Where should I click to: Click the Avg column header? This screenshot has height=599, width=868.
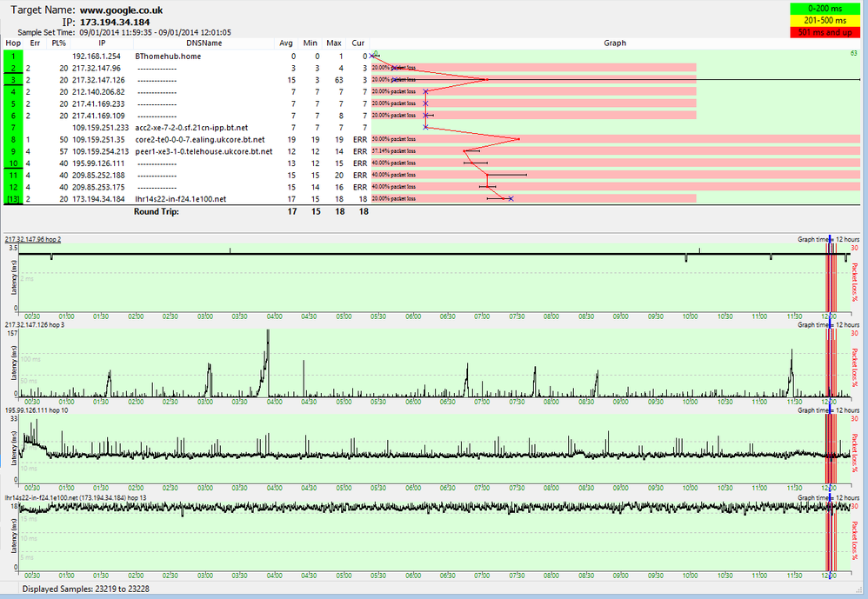point(285,43)
